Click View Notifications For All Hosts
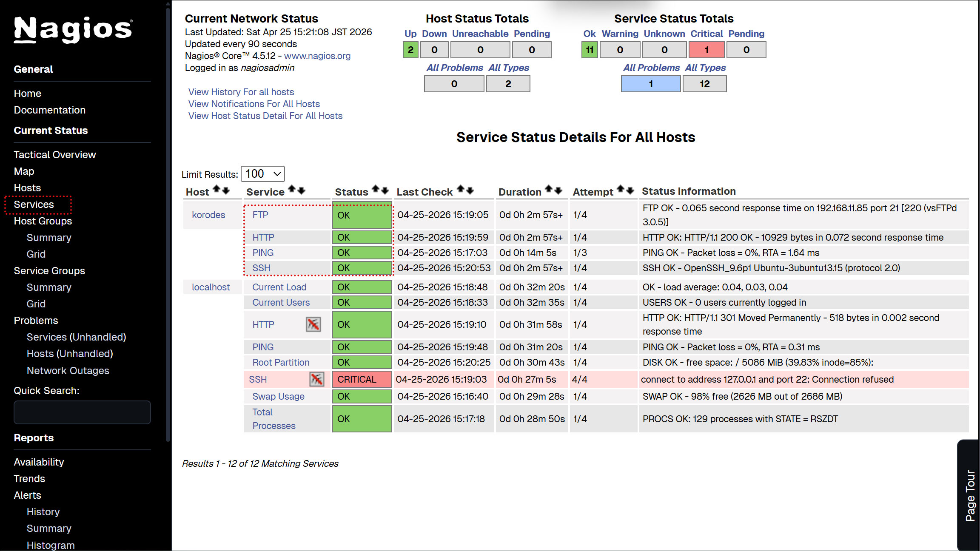 254,104
